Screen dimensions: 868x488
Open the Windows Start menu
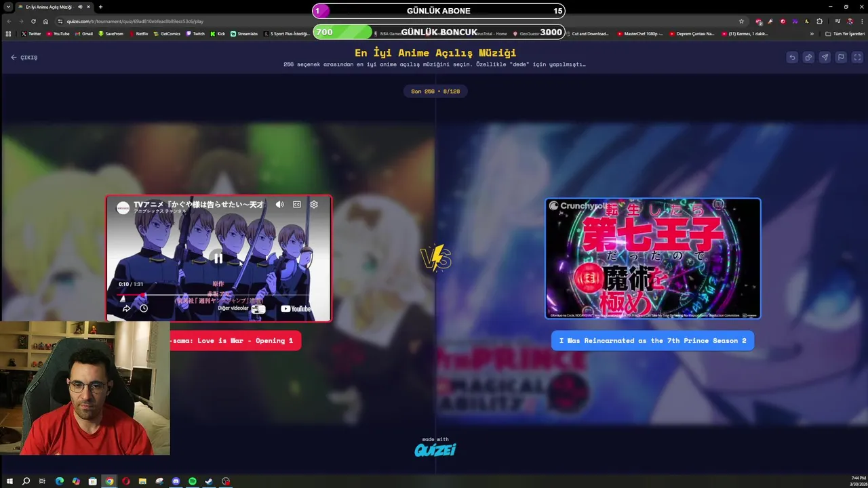pyautogui.click(x=9, y=481)
